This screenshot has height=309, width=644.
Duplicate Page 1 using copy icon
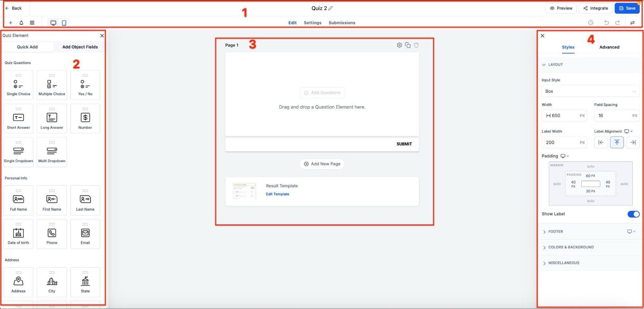point(408,45)
